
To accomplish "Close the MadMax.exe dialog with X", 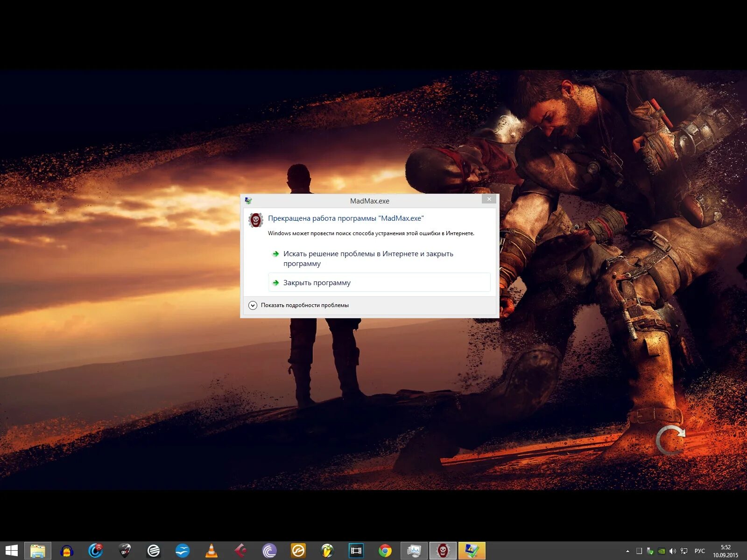I will 489,199.
